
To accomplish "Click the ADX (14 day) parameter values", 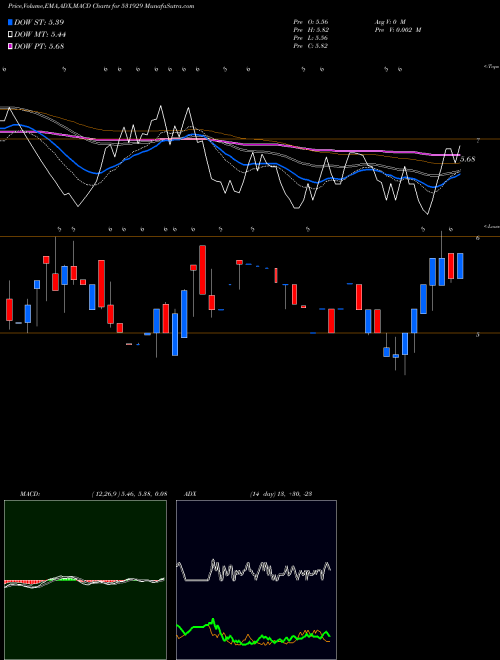I will [281, 493].
